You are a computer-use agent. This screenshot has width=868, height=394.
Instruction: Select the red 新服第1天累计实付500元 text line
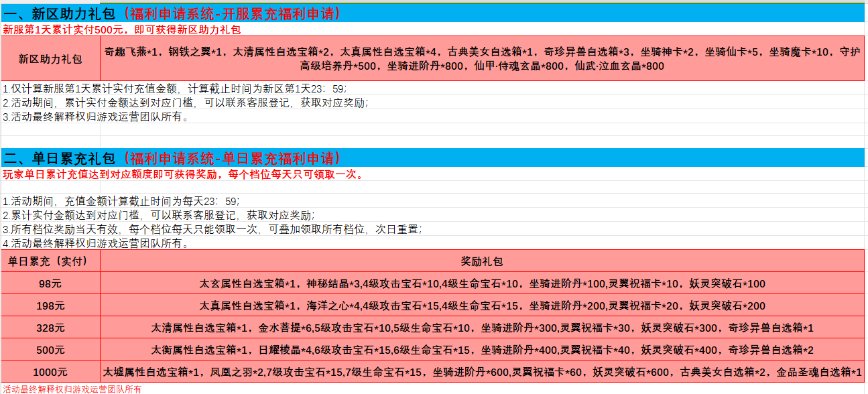coord(121,29)
